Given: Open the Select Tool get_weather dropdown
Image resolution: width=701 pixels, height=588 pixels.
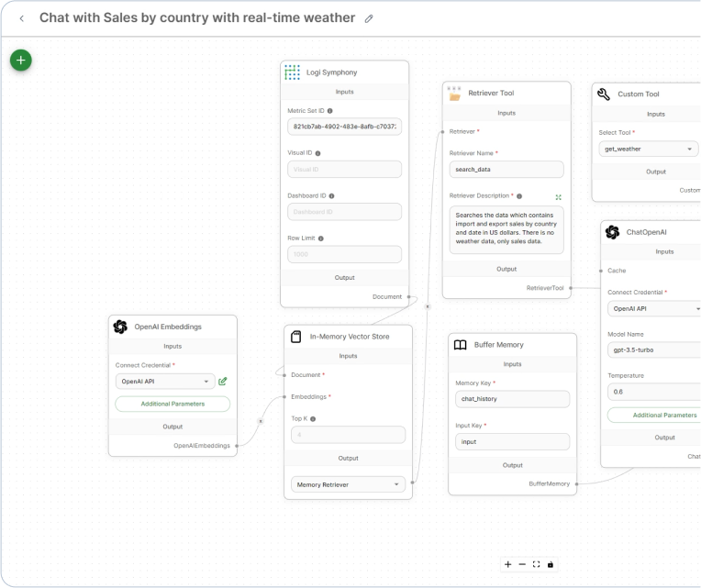Looking at the screenshot, I should pyautogui.click(x=648, y=149).
